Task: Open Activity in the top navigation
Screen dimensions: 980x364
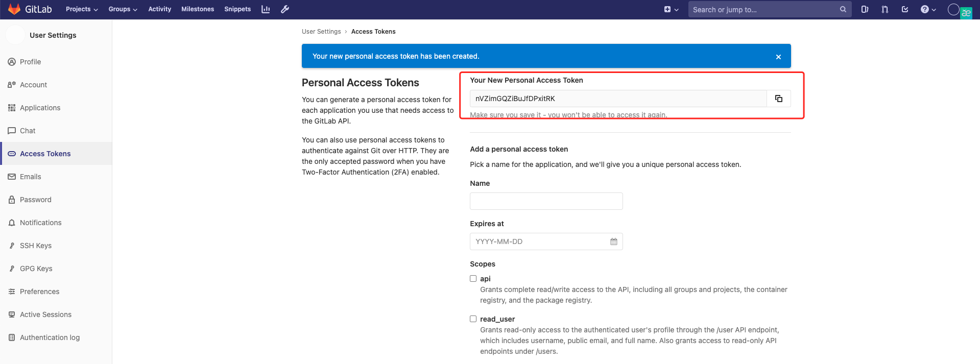Action: (159, 9)
